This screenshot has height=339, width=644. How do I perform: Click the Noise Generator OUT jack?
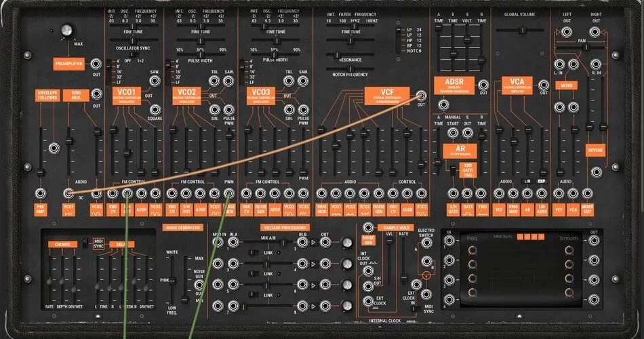[x=199, y=284]
